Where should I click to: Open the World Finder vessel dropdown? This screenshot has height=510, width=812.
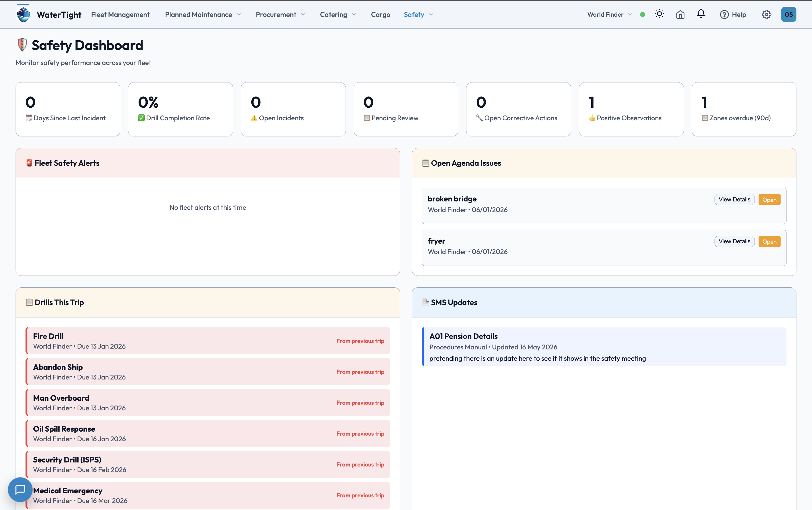click(609, 15)
